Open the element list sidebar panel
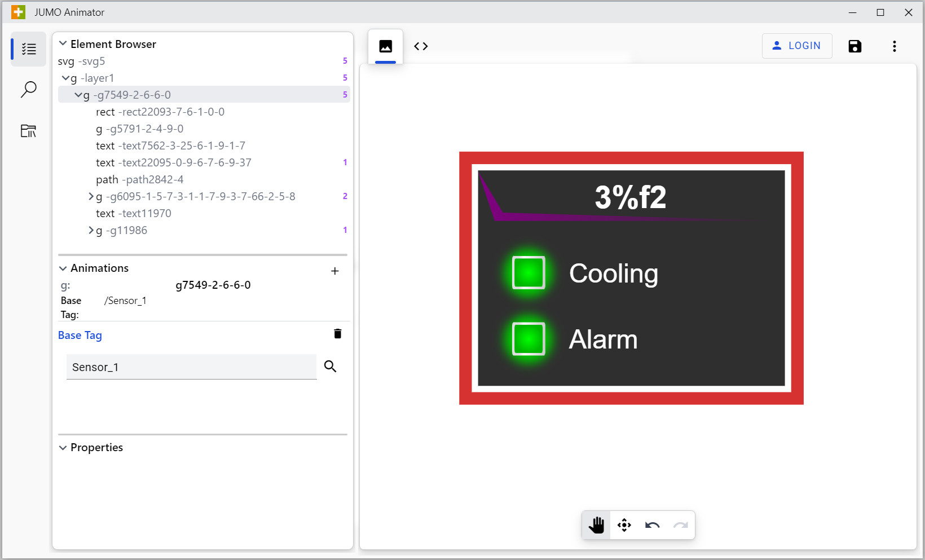Image resolution: width=925 pixels, height=560 pixels. click(x=29, y=49)
